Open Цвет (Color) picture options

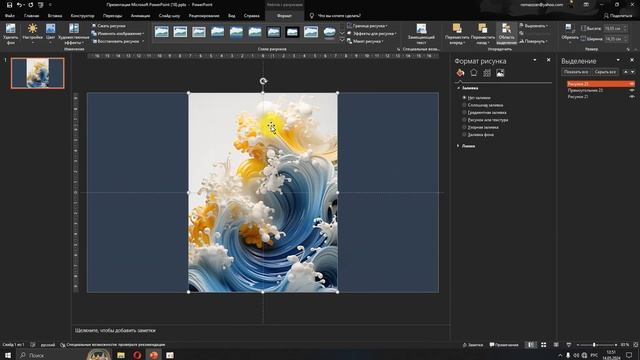tap(51, 34)
